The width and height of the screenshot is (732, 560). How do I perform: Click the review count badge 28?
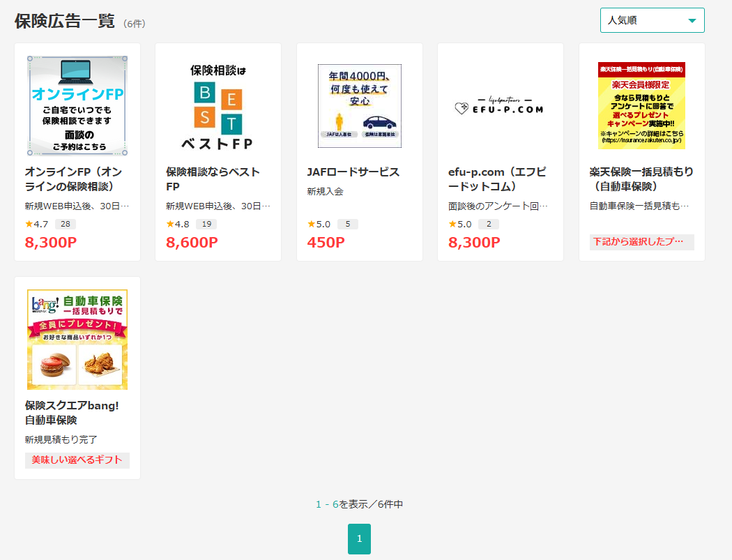pos(66,224)
